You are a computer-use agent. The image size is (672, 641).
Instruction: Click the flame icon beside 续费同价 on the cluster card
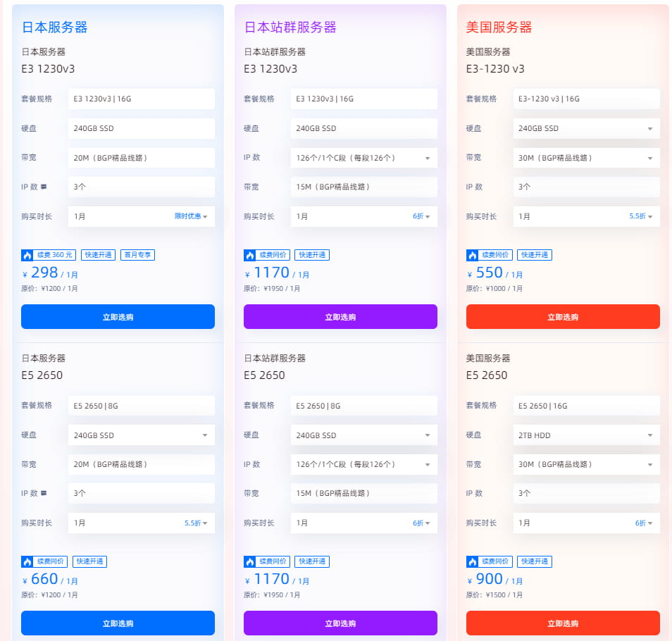251,254
